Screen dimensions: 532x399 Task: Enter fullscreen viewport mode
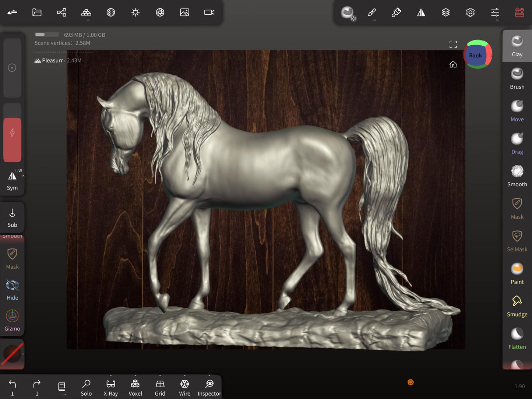point(453,45)
